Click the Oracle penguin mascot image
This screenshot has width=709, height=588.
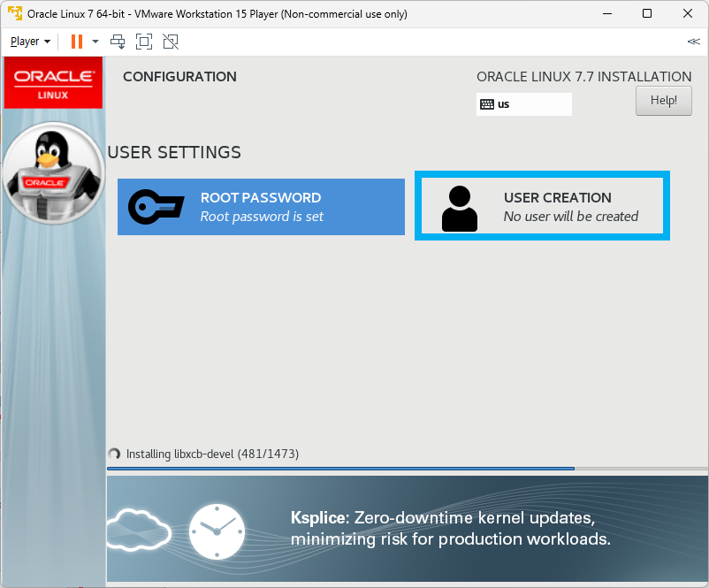coord(54,172)
